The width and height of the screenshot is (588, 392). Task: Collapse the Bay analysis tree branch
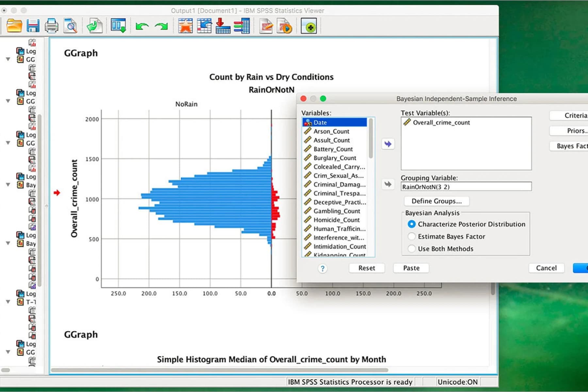click(8, 185)
